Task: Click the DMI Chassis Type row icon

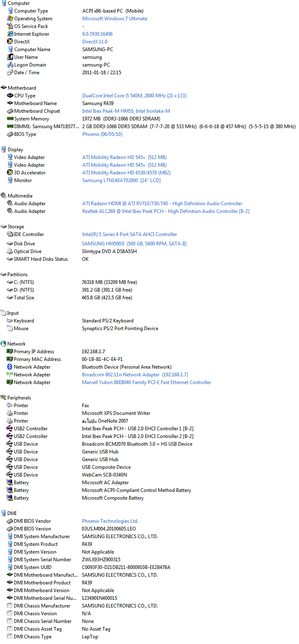Action: pos(10,637)
